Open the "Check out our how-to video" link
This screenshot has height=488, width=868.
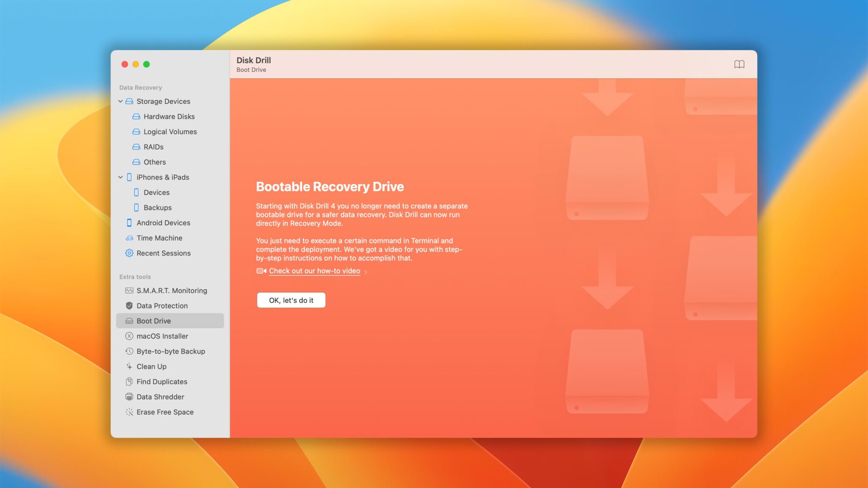[314, 271]
